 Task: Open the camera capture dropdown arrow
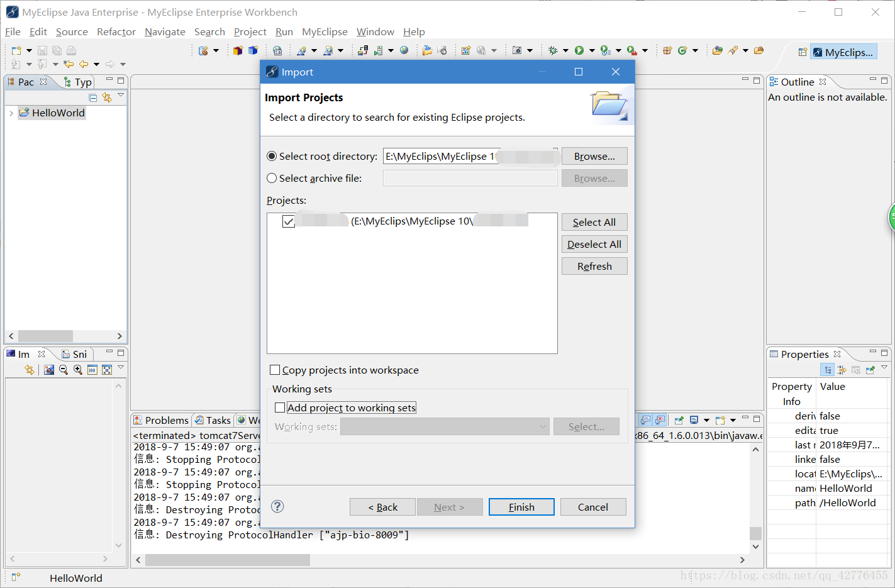click(530, 50)
